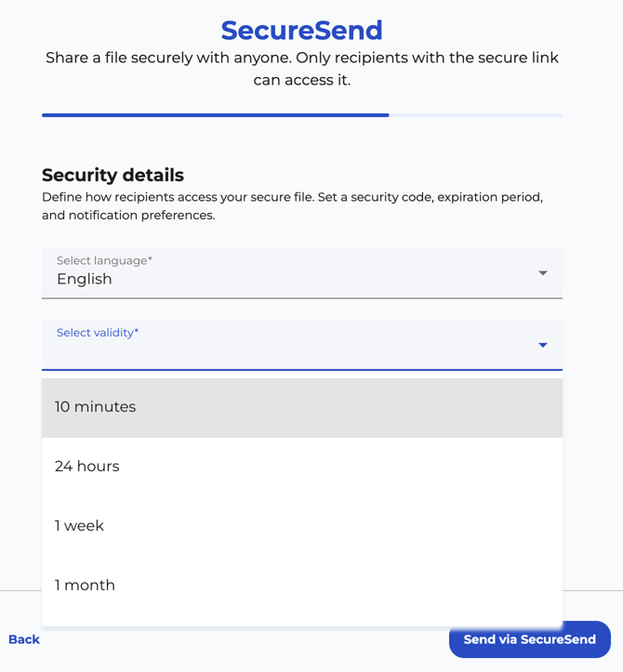Click the "Select language*" label

click(104, 260)
